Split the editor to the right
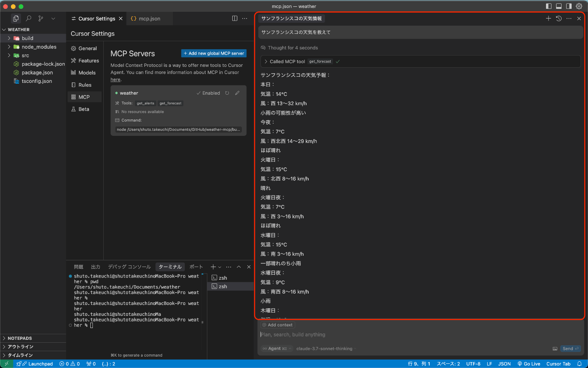 [x=235, y=19]
